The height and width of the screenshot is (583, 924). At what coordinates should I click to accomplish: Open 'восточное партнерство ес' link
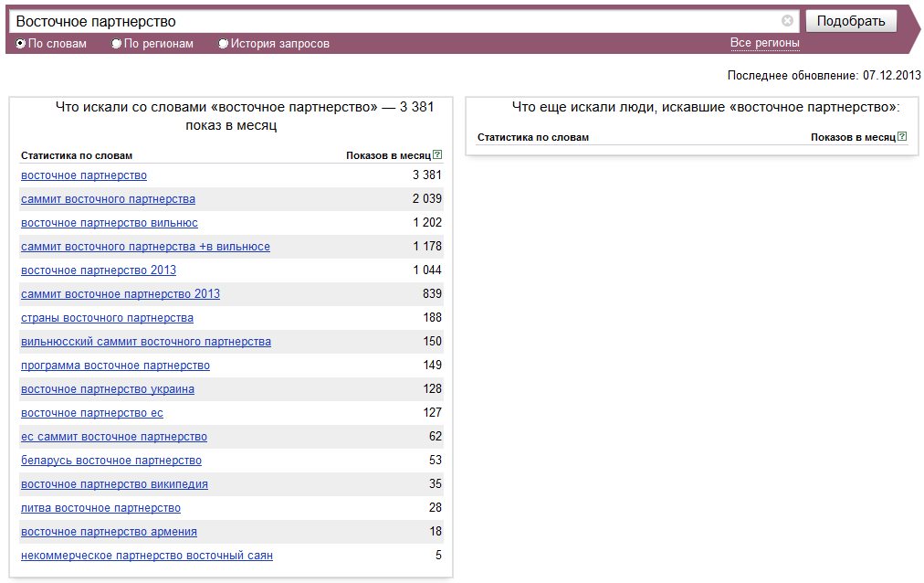click(x=92, y=413)
